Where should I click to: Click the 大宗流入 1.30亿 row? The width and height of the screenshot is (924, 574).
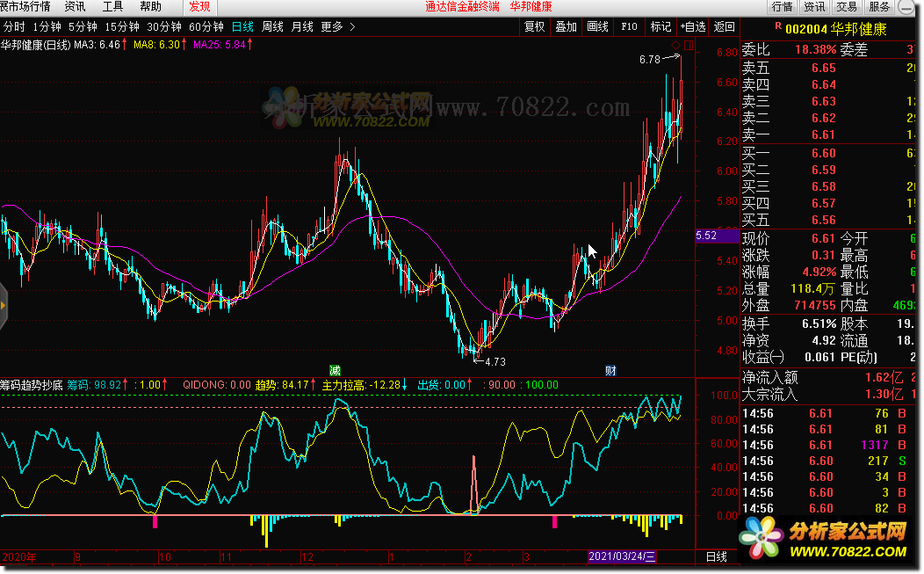828,394
